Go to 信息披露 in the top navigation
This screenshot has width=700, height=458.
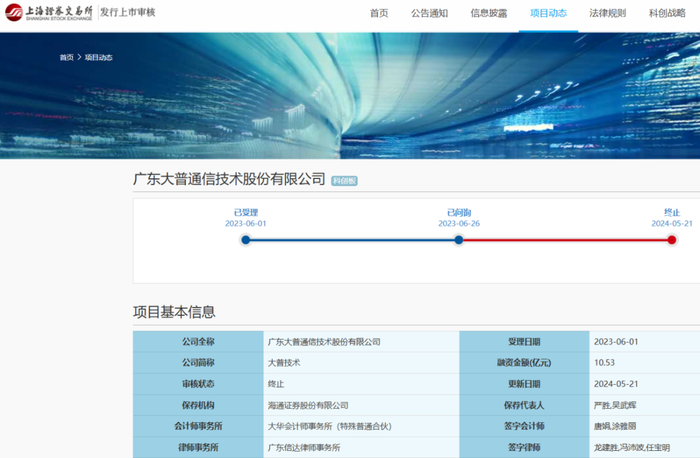click(488, 13)
